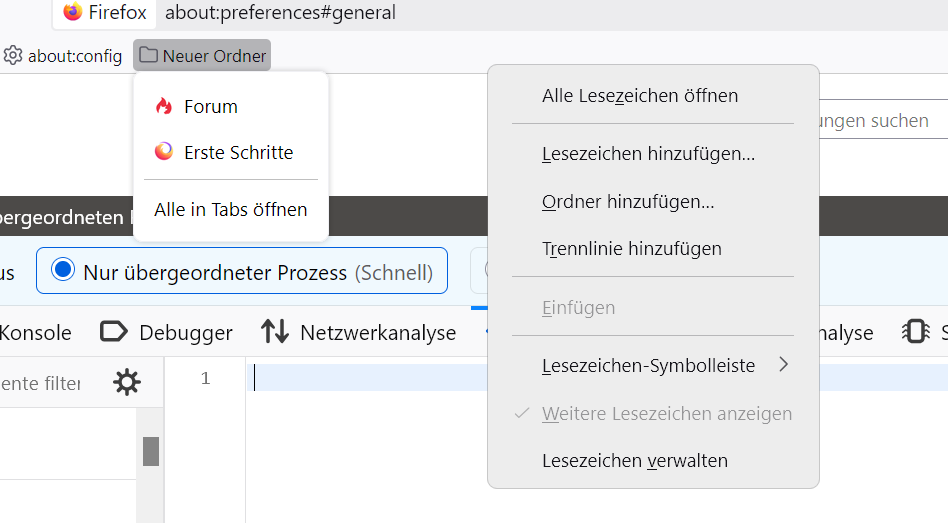This screenshot has width=948, height=523.
Task: Click the Firefox logo icon in address bar
Action: 73,12
